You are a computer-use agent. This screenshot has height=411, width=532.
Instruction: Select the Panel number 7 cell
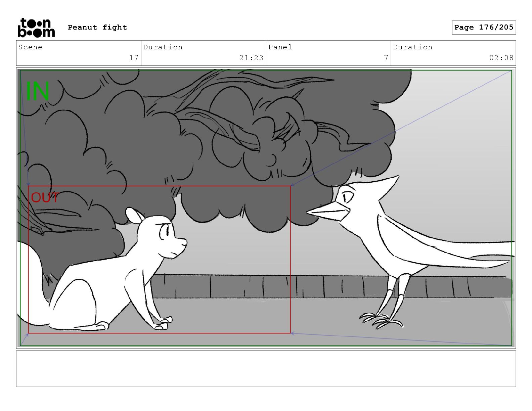click(x=328, y=53)
